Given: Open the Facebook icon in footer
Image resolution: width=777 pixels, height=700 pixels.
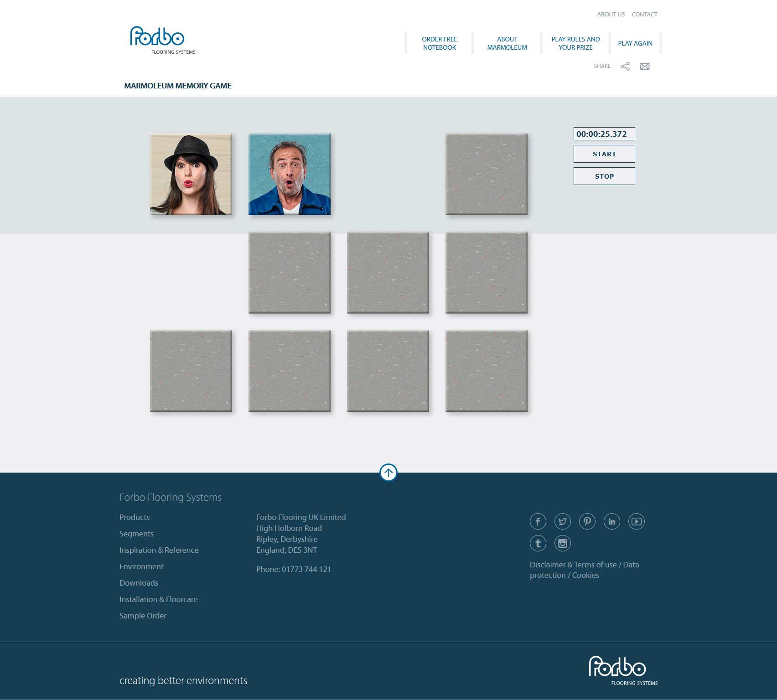Looking at the screenshot, I should pyautogui.click(x=538, y=521).
